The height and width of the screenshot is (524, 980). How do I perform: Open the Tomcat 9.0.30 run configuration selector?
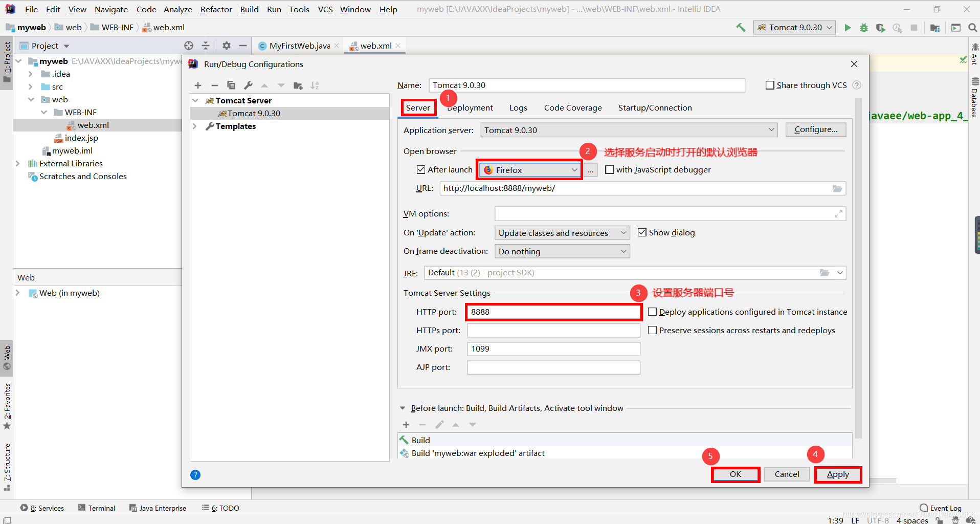794,28
